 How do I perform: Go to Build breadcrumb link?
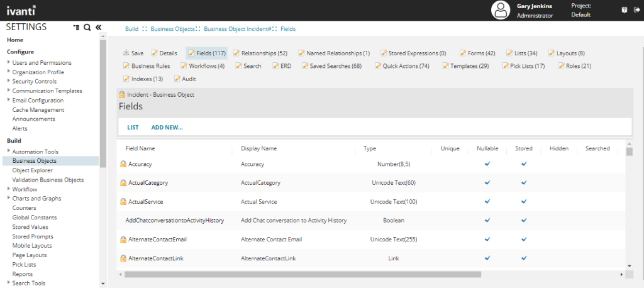[132, 29]
